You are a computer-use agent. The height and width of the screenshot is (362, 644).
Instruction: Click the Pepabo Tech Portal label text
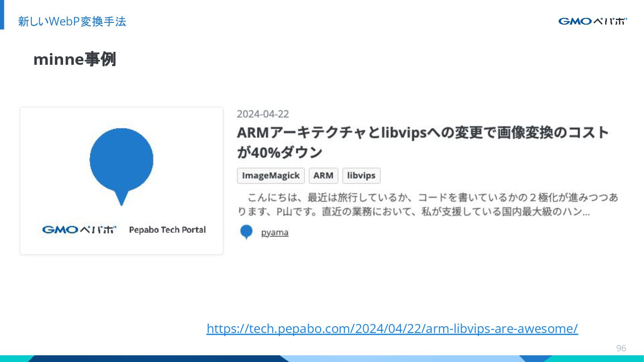point(167,230)
